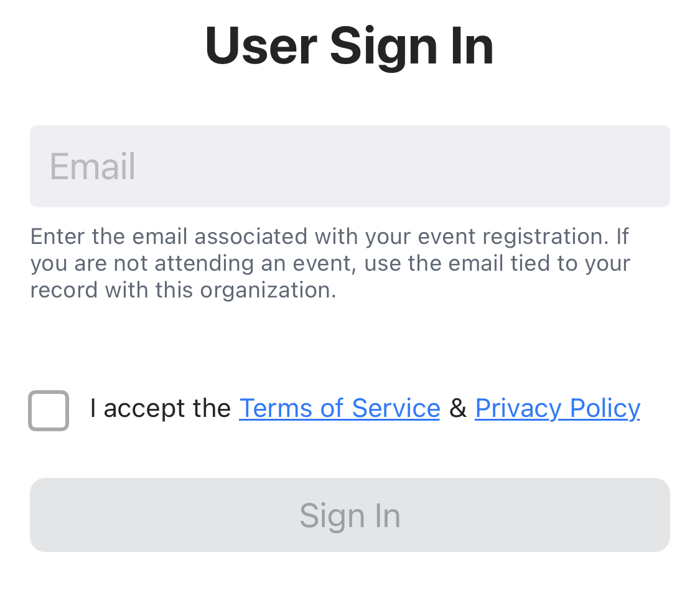This screenshot has width=700, height=603.
Task: Click the Email input field
Action: point(350,166)
